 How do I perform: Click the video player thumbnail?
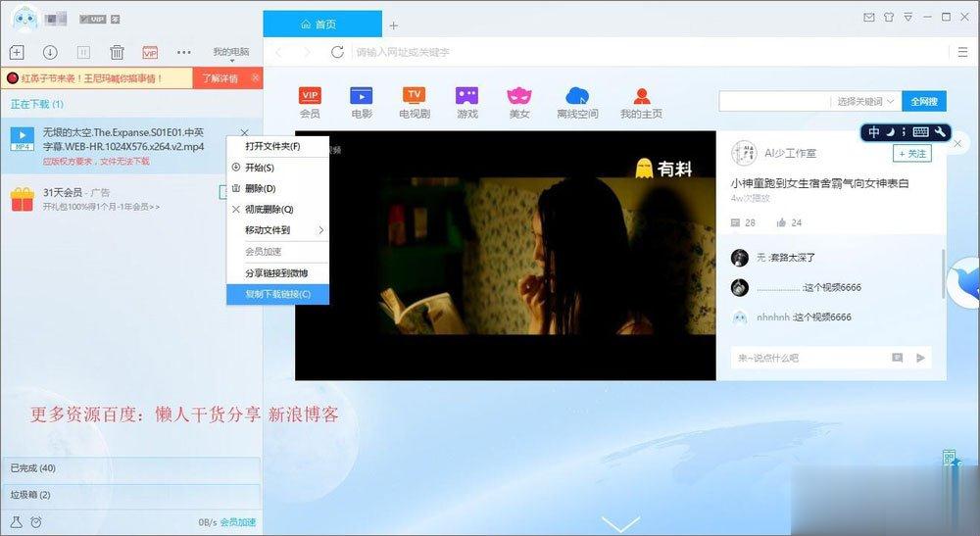[x=505, y=256]
